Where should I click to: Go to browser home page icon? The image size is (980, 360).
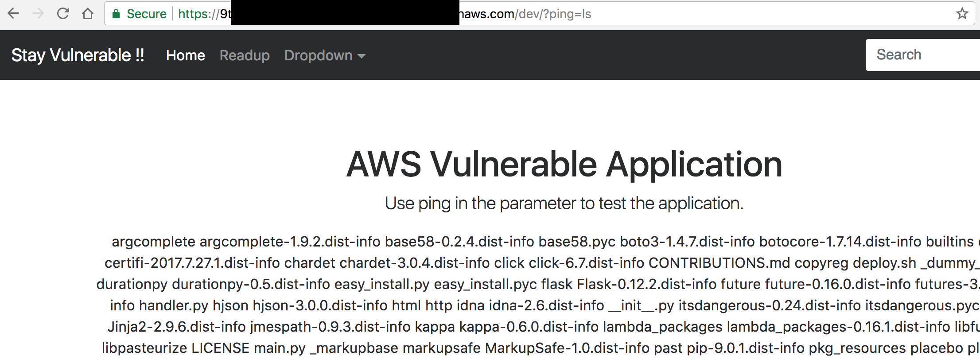(88, 14)
